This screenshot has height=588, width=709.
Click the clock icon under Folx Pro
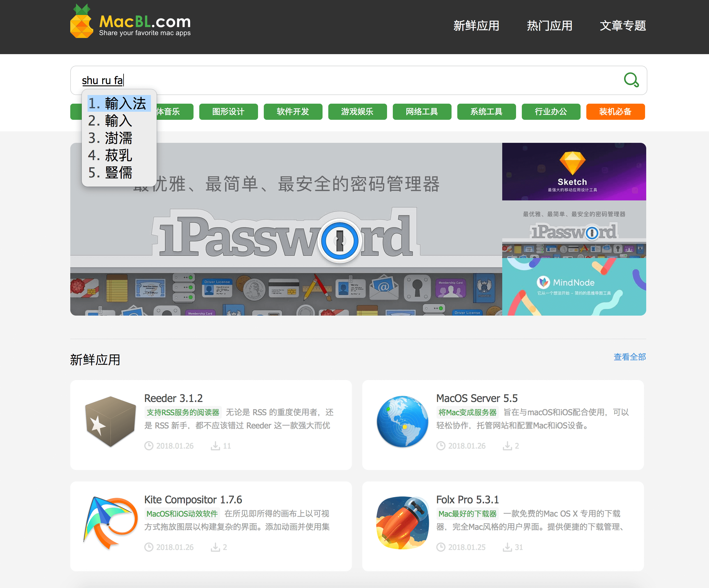click(441, 547)
